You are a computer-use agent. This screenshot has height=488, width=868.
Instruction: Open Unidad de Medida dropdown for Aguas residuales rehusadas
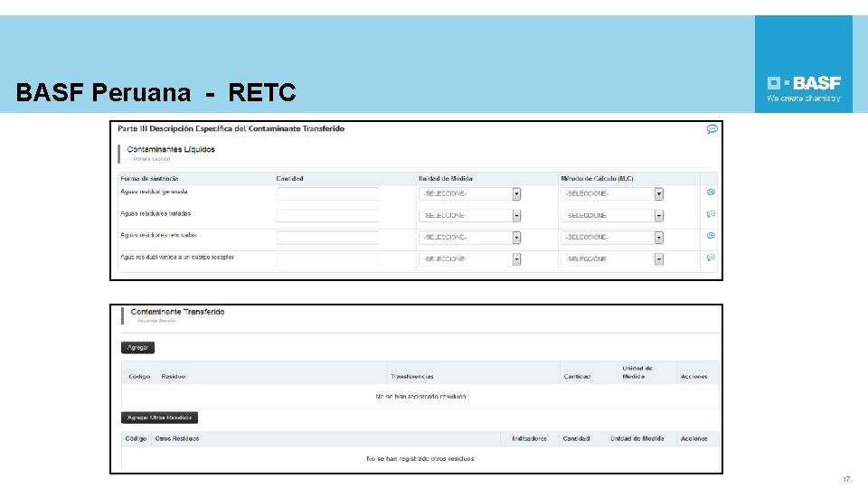(x=470, y=238)
